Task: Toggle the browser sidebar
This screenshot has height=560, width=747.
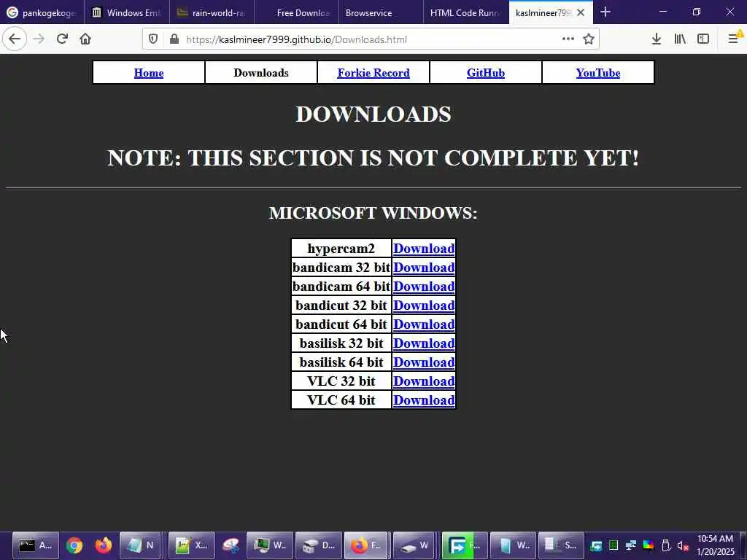Action: tap(703, 39)
